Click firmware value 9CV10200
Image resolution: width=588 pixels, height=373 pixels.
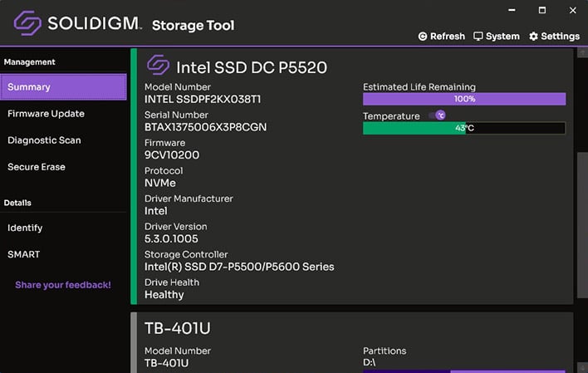(x=172, y=155)
